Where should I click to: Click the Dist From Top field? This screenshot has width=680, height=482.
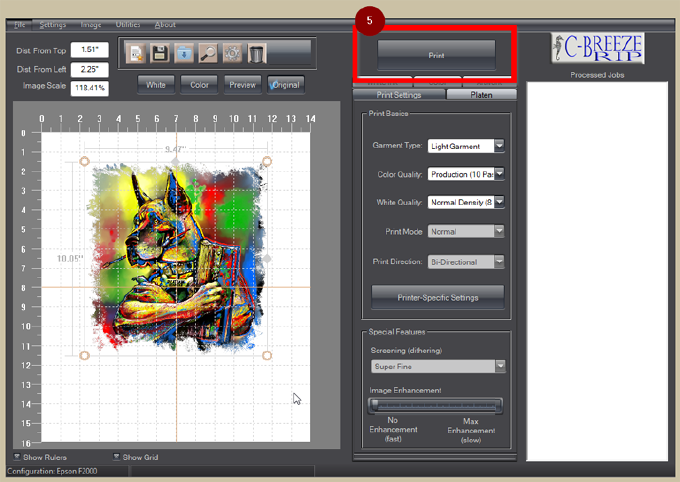tap(89, 50)
